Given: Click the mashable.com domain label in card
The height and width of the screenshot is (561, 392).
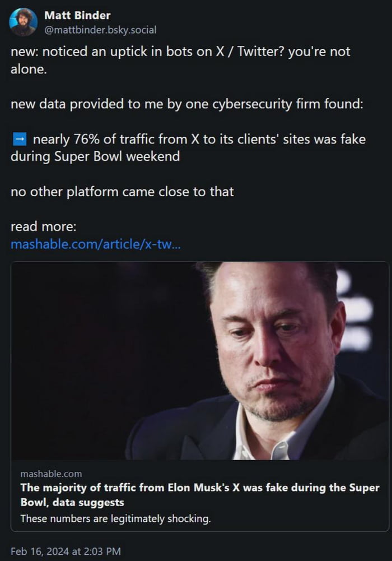Looking at the screenshot, I should click(51, 474).
